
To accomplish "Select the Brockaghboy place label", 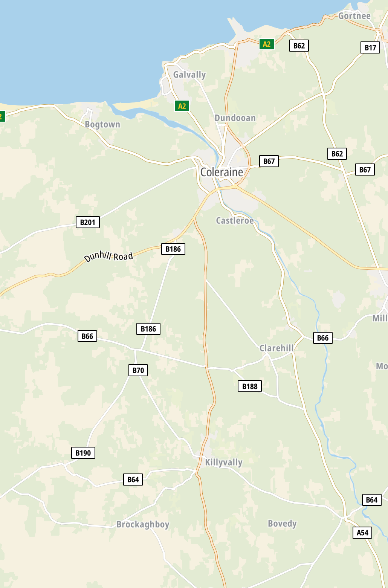I will [143, 524].
